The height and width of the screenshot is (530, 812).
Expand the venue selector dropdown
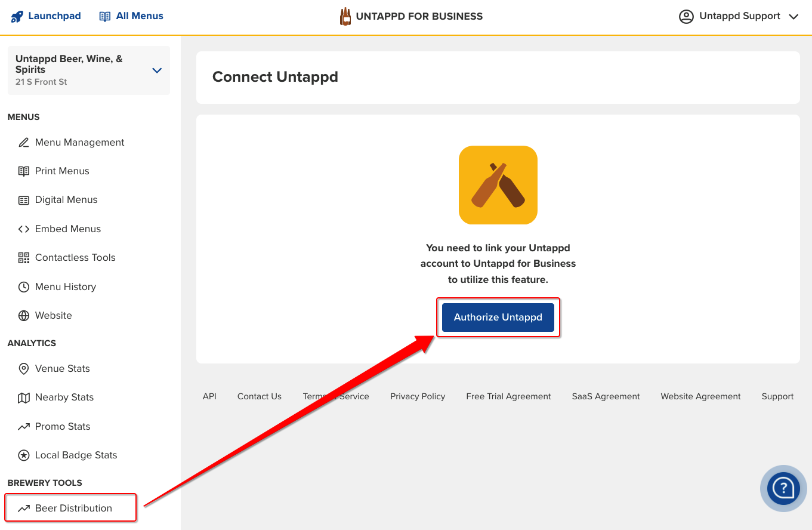coord(157,70)
